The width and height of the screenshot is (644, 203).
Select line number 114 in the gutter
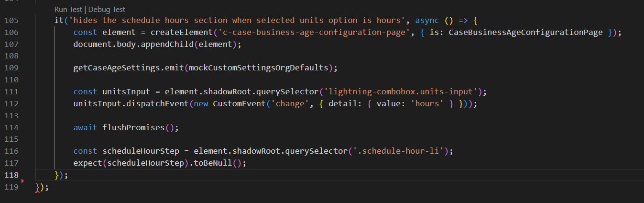click(x=11, y=127)
